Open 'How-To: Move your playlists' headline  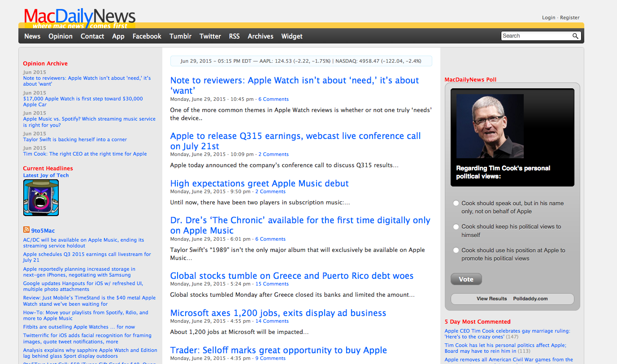[x=86, y=315]
